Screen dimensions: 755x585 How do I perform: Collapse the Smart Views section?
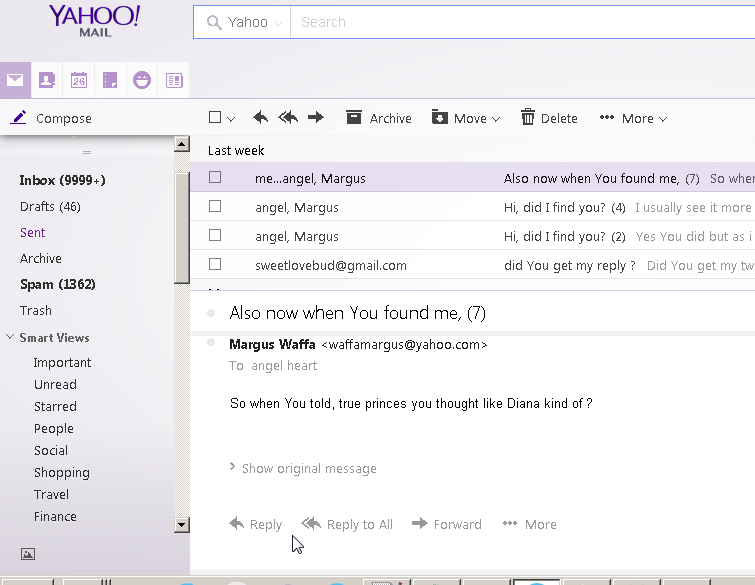(x=10, y=337)
